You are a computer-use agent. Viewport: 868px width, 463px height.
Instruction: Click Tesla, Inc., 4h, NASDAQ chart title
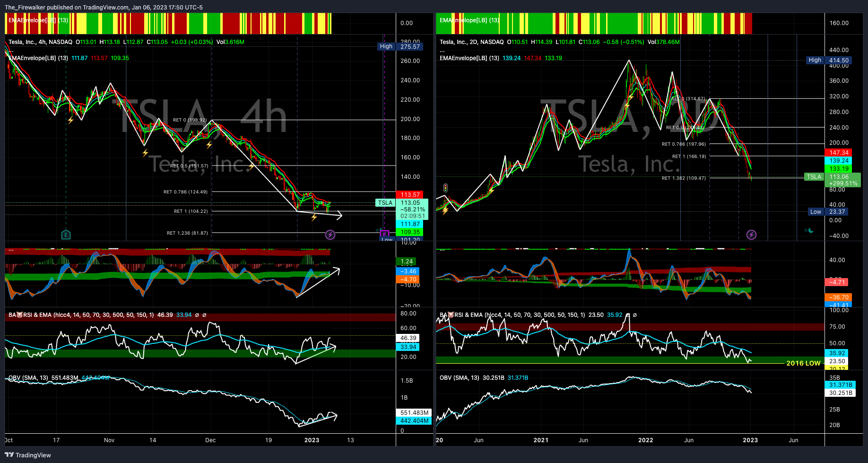coord(41,42)
